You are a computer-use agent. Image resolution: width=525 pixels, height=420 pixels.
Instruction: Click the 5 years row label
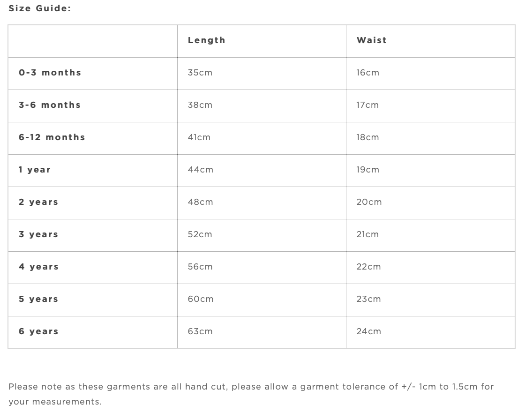click(38, 299)
